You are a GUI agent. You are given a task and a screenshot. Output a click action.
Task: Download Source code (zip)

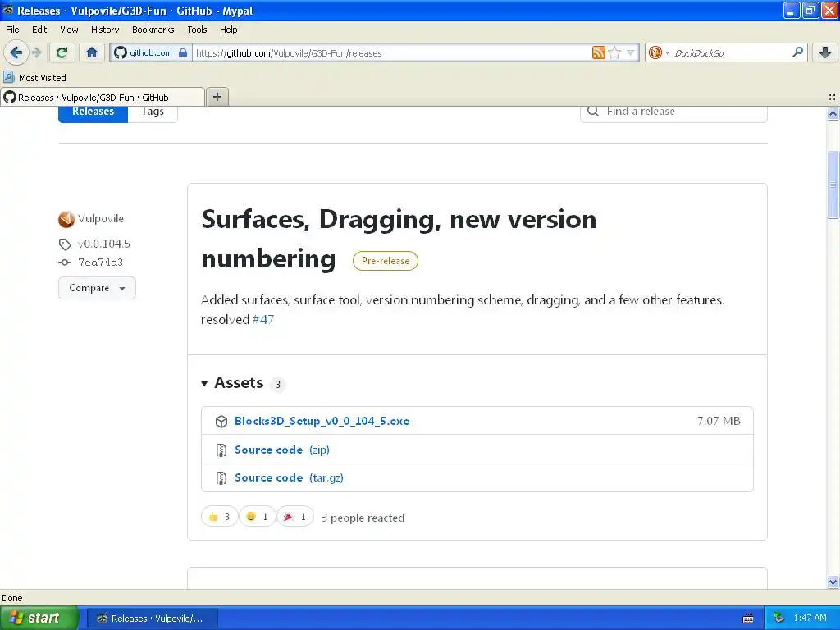click(282, 450)
